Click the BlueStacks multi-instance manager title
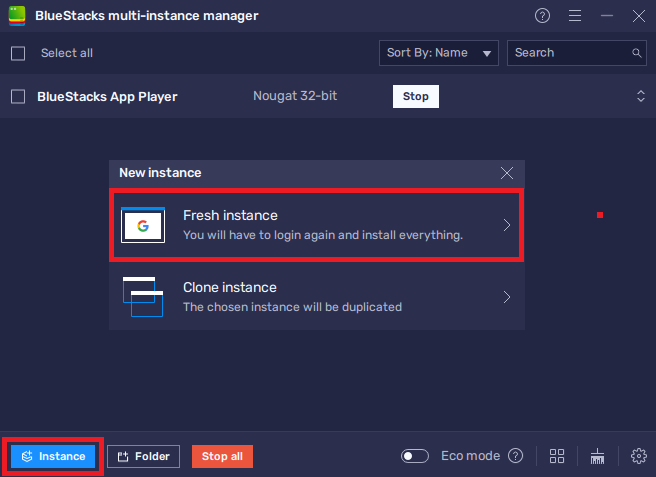 pyautogui.click(x=147, y=16)
